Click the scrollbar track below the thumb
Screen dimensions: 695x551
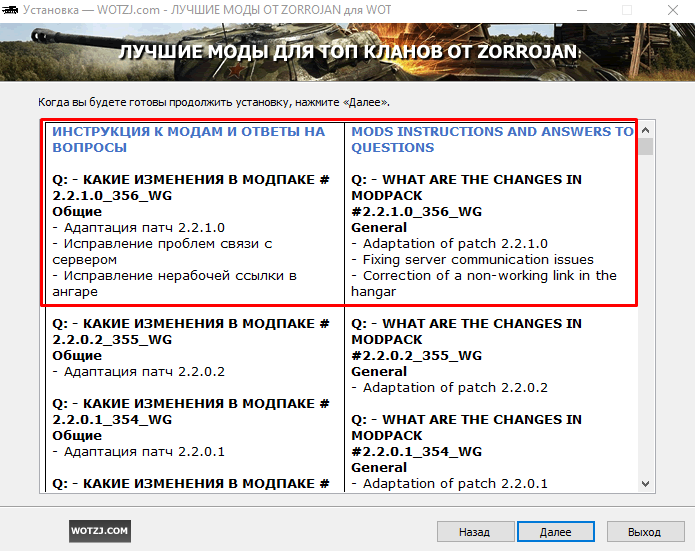tap(646, 320)
